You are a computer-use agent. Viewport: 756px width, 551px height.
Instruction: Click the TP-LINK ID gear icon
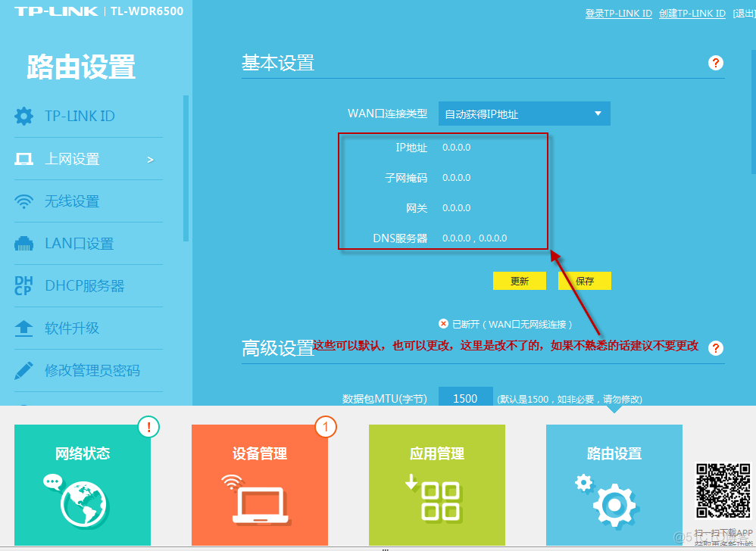[x=23, y=116]
